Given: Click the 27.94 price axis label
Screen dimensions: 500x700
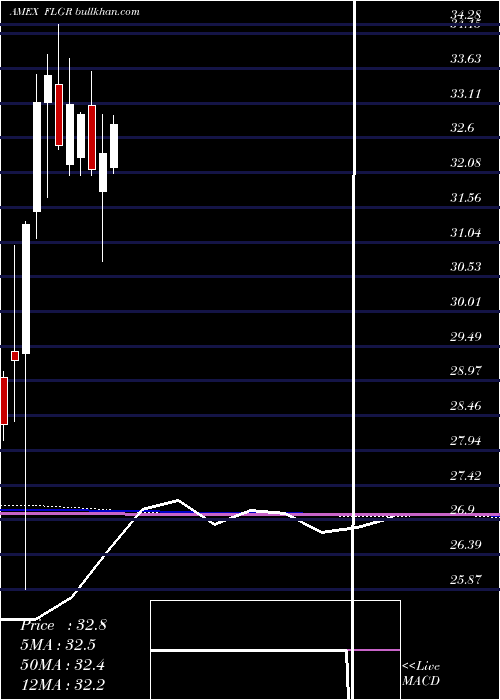Looking at the screenshot, I should point(466,441).
